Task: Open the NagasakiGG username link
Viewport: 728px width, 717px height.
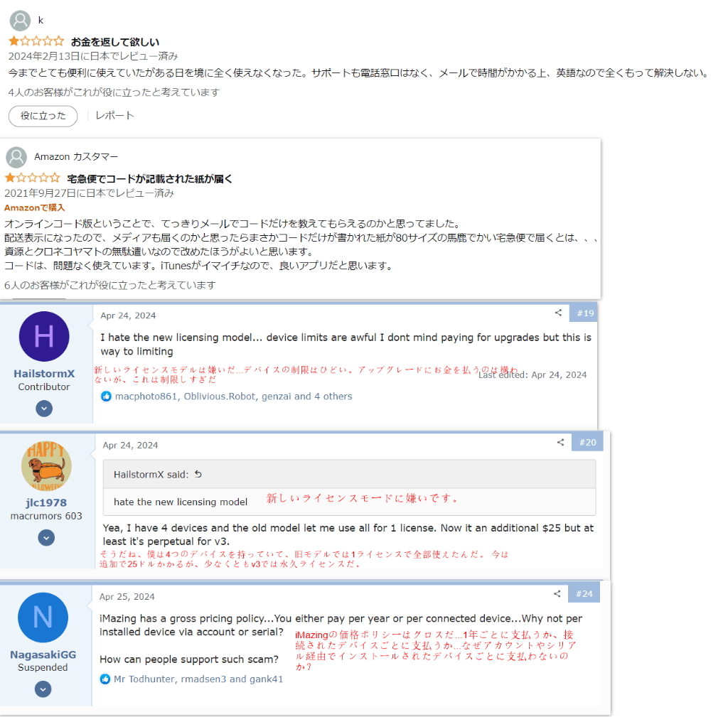Action: [43, 654]
